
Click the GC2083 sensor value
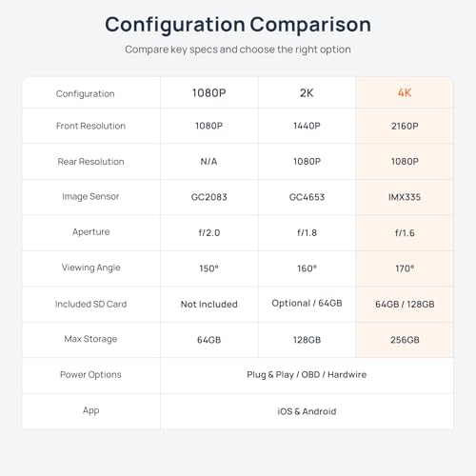[208, 197]
